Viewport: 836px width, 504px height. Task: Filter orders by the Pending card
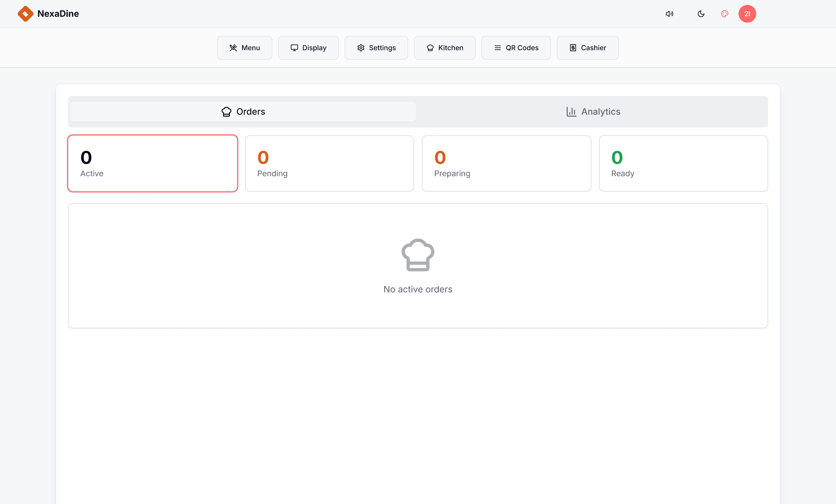pyautogui.click(x=329, y=163)
